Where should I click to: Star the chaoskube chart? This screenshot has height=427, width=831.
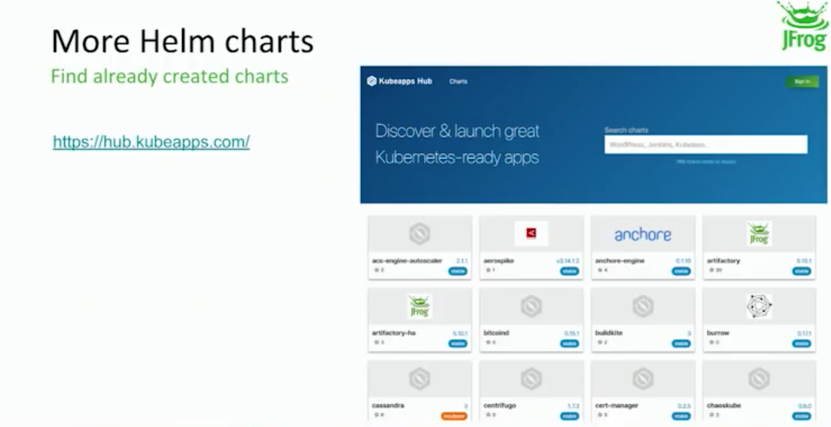tap(712, 415)
